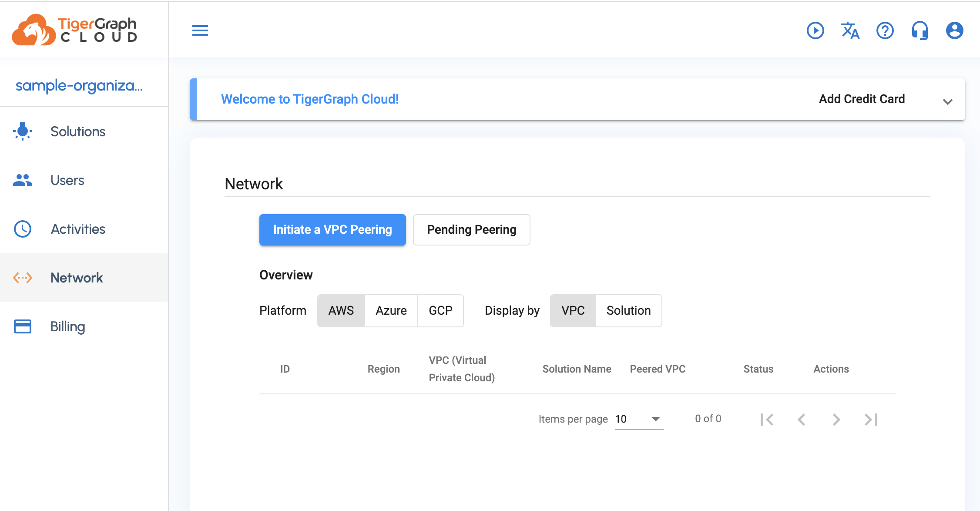This screenshot has width=980, height=511.
Task: Click the headset support icon
Action: 920,30
